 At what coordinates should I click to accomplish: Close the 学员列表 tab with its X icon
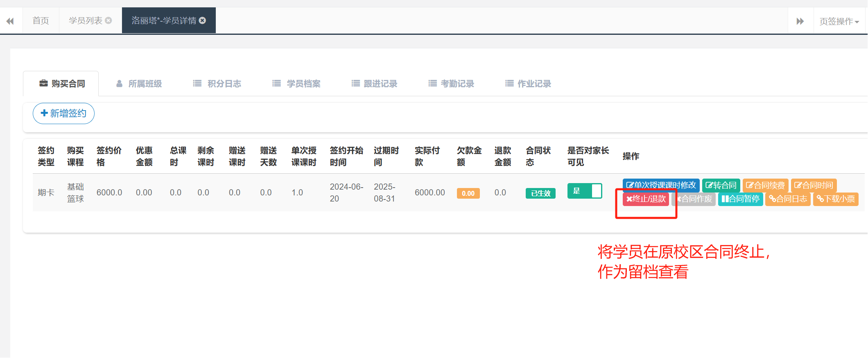point(108,20)
